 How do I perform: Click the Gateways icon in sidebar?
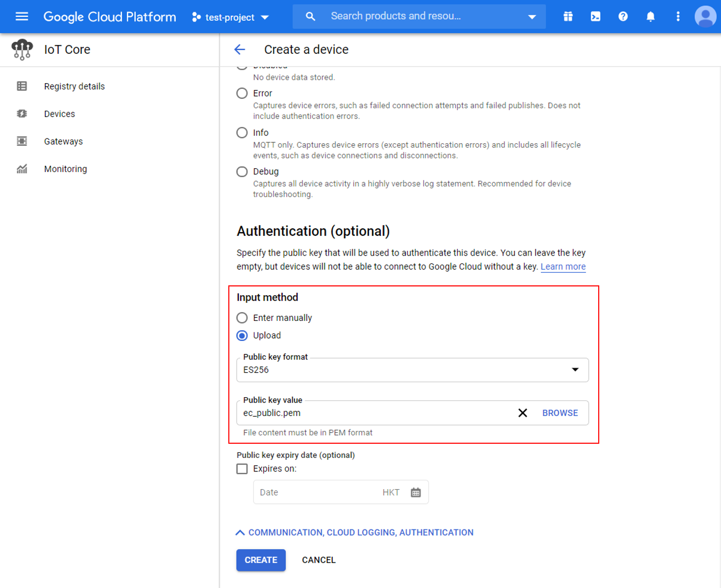coord(22,142)
